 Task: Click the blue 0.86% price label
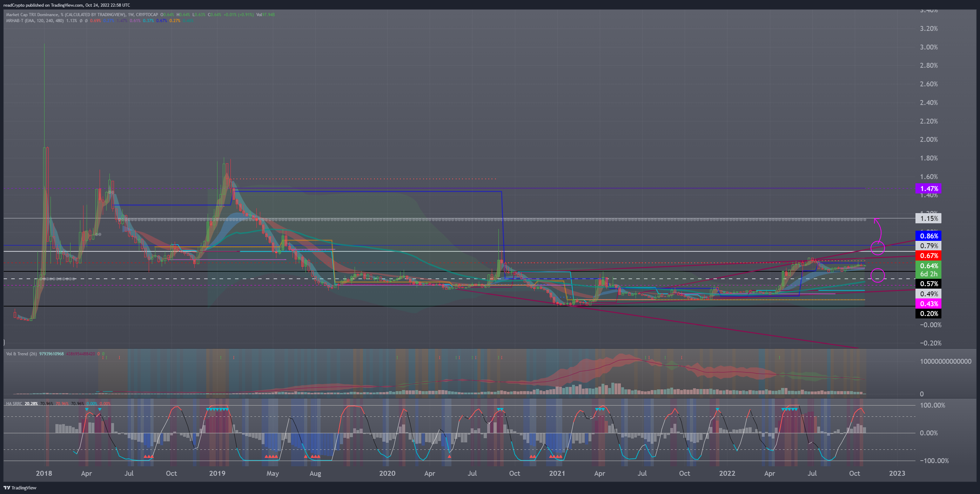[929, 236]
